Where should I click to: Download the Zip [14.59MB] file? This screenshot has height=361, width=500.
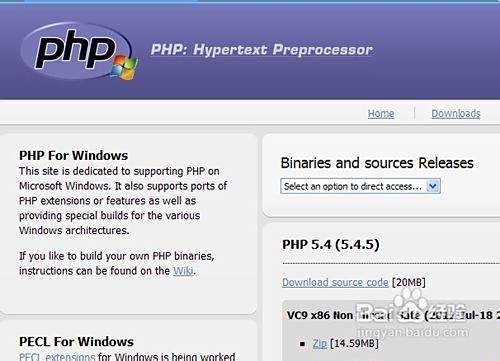click(319, 343)
